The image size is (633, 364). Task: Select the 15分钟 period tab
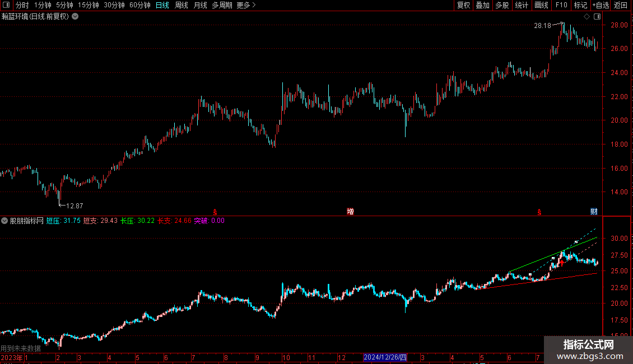(89, 5)
